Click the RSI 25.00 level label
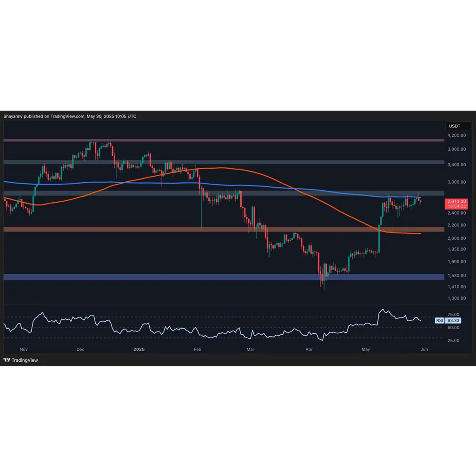Screen dimensions: 476x476 point(454,341)
